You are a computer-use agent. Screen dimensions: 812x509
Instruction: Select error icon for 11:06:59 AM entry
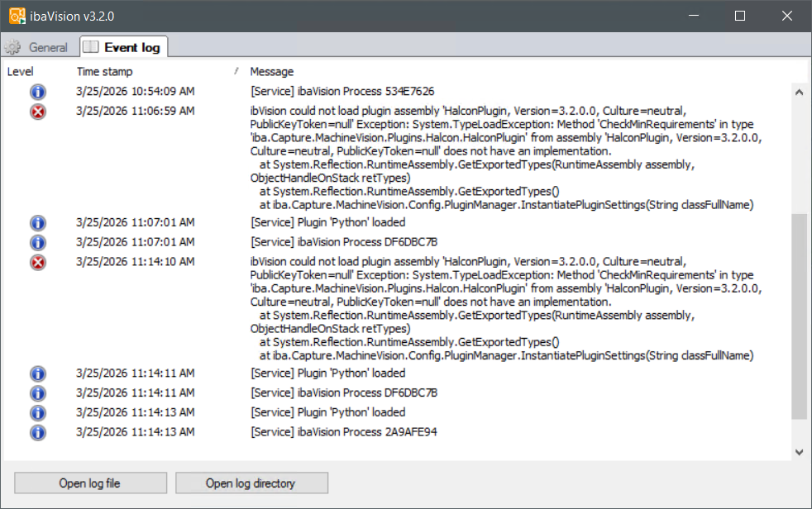[x=38, y=112]
